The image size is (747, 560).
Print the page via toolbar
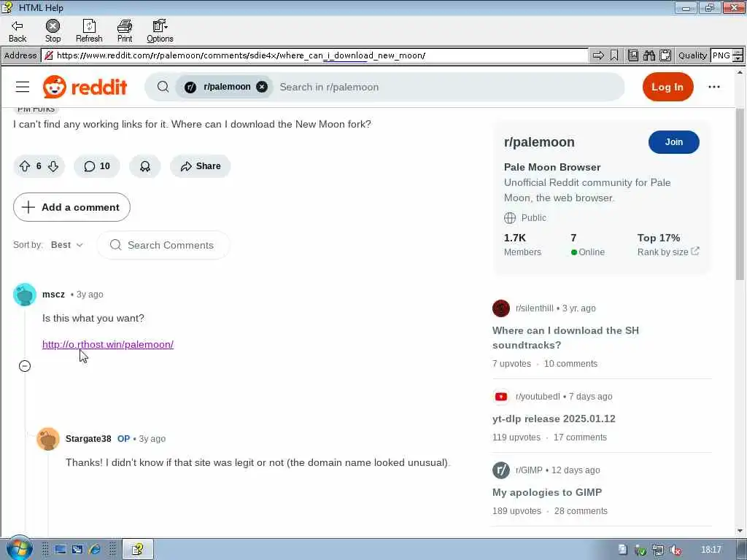(x=125, y=31)
